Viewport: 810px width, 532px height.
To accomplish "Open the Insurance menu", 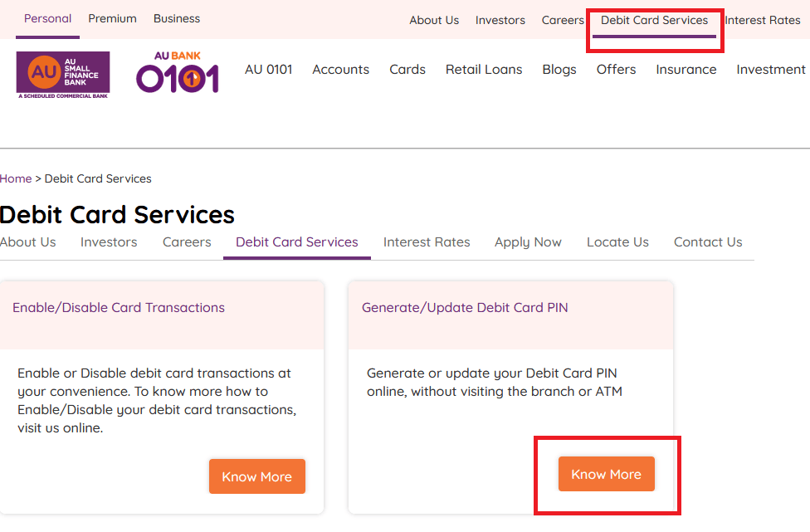I will (686, 70).
